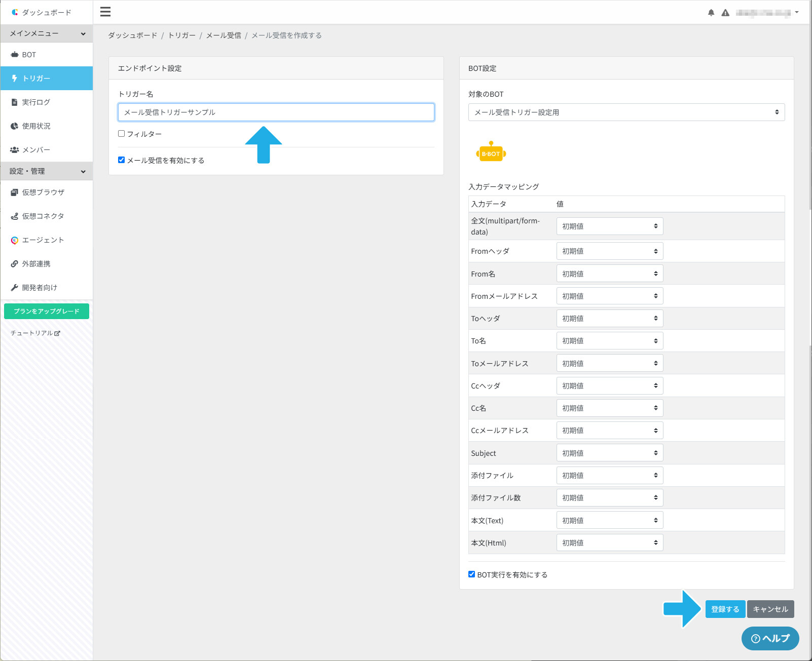Open 開発者向け menu item
The height and width of the screenshot is (661, 812).
pyautogui.click(x=47, y=288)
